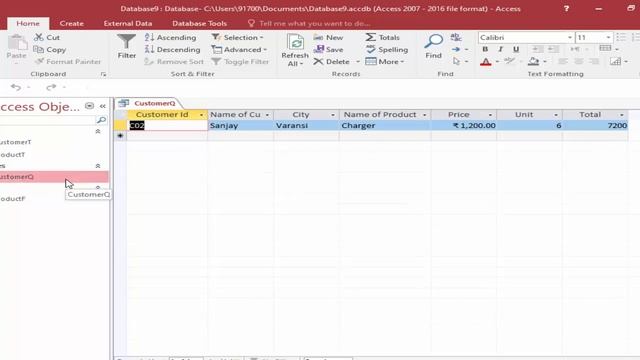This screenshot has width=640, height=360.
Task: Click the new record row selector asterisk
Action: (120, 136)
